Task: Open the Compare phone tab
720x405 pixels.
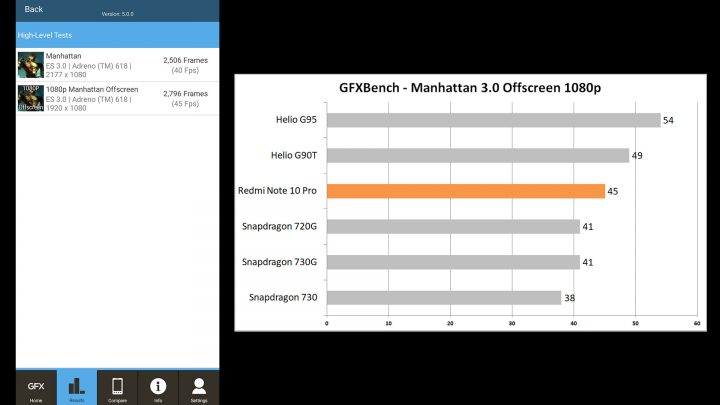Action: (117, 388)
